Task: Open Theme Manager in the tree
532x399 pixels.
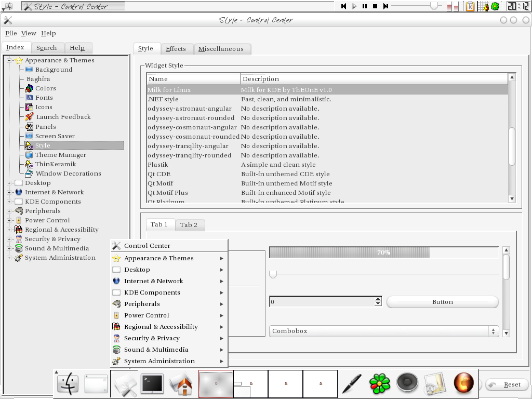Action: point(60,155)
